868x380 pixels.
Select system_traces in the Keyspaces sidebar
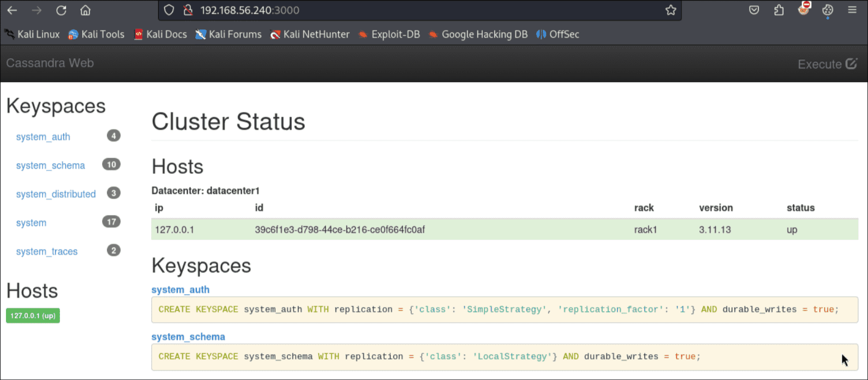pos(47,252)
